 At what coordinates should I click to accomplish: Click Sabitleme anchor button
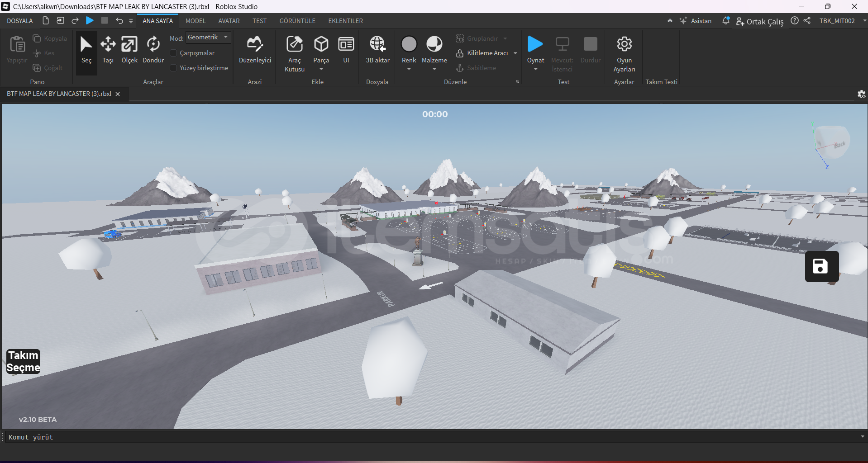(476, 68)
